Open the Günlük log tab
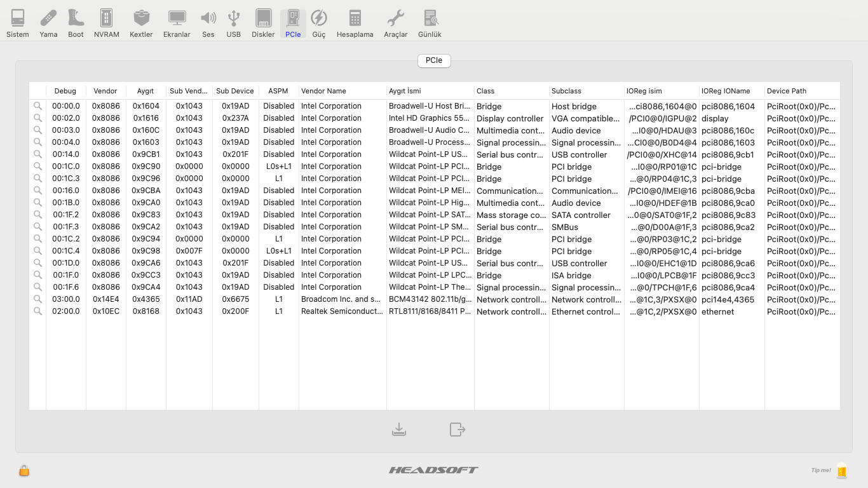The height and width of the screenshot is (488, 868). click(x=430, y=24)
